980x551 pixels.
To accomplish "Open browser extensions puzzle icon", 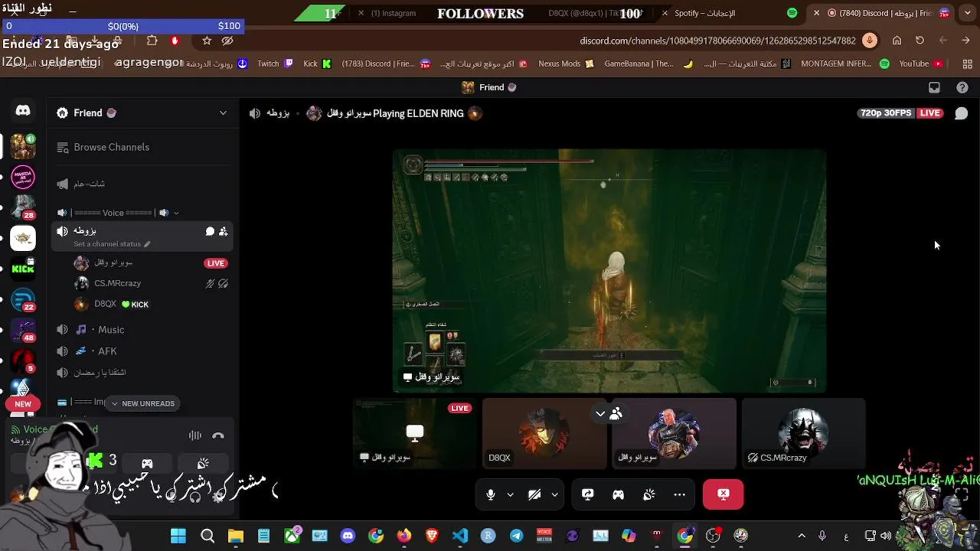I will (152, 41).
